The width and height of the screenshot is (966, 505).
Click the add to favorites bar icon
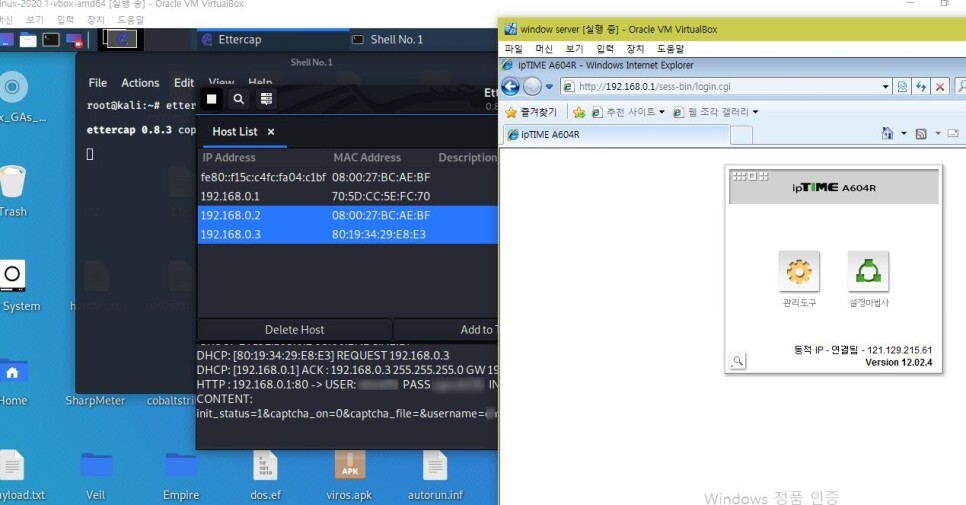tap(578, 112)
